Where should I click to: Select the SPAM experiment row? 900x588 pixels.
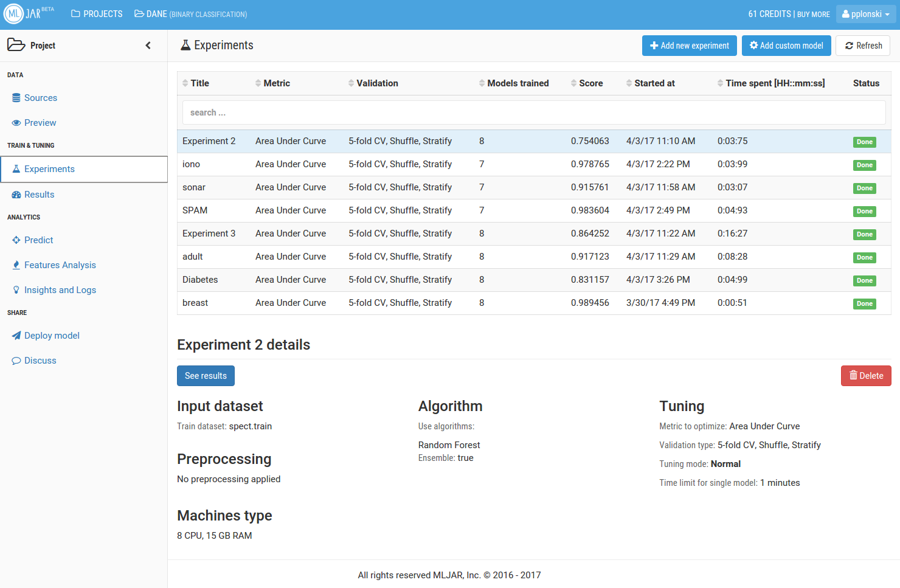tap(195, 210)
